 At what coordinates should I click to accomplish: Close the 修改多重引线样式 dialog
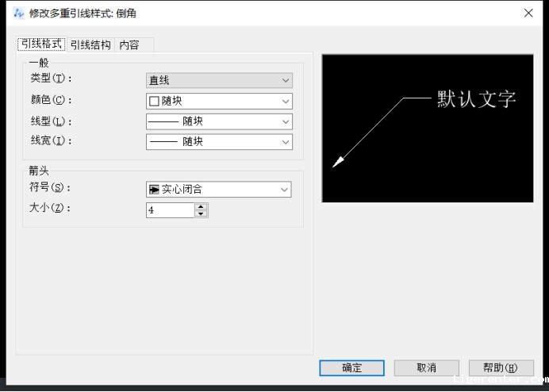(x=528, y=13)
